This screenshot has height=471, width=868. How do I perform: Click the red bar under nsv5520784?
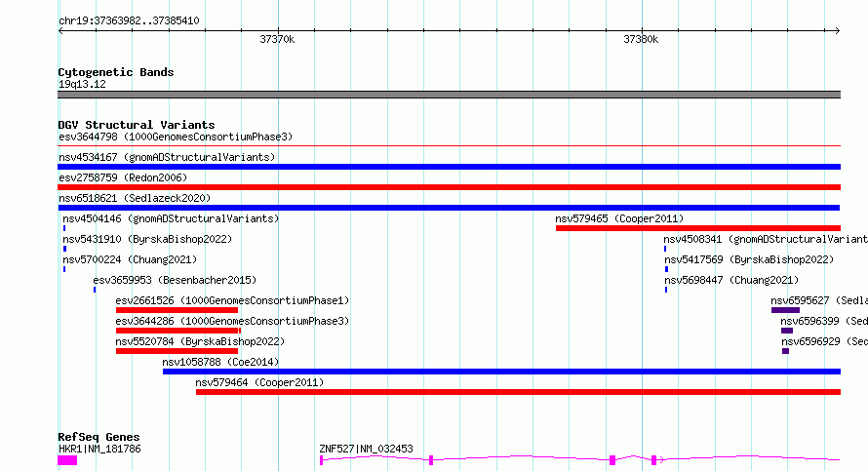177,351
